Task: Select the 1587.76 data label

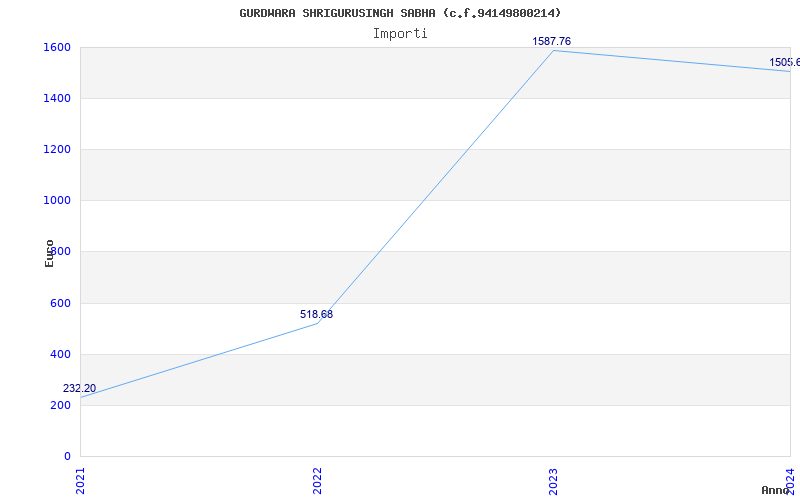Action: pyautogui.click(x=552, y=42)
